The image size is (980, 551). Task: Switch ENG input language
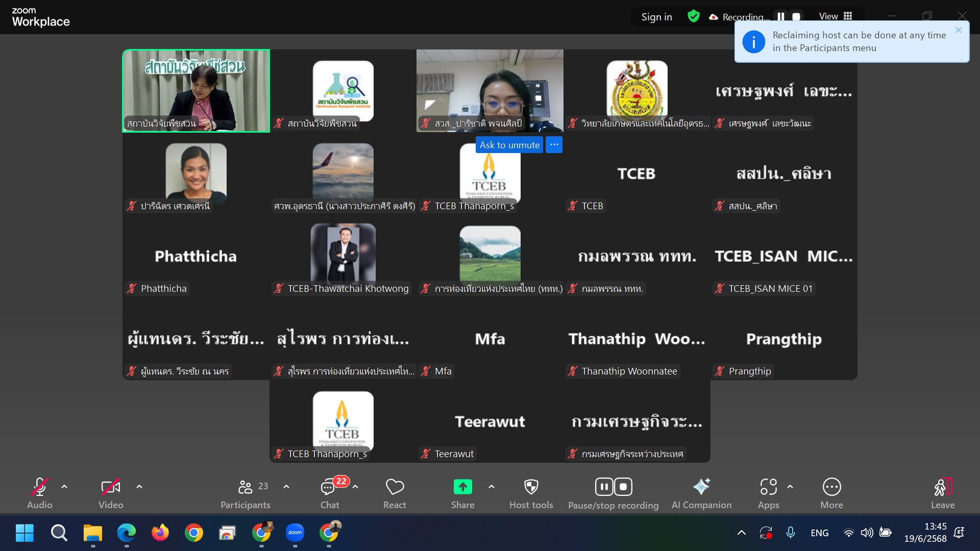(819, 533)
